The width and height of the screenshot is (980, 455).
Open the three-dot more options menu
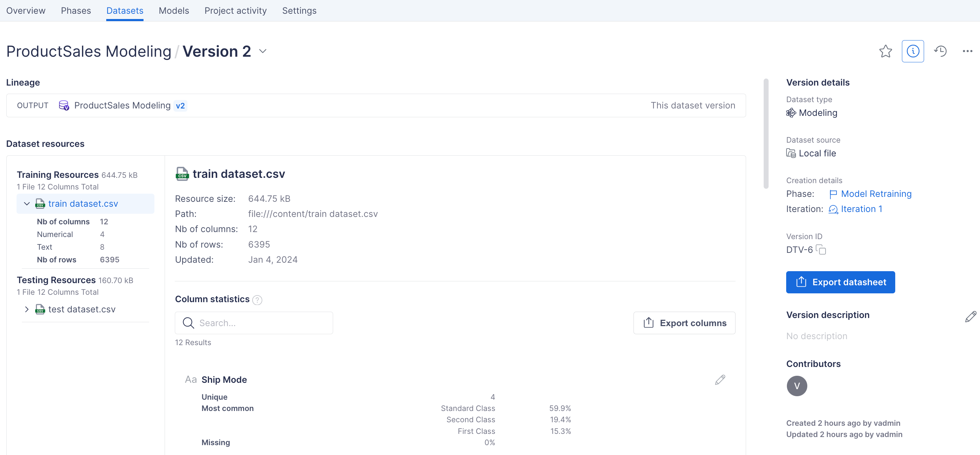tap(967, 51)
